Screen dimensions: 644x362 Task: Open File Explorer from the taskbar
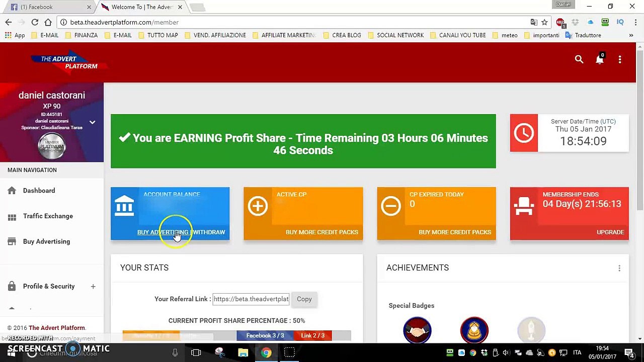click(243, 353)
